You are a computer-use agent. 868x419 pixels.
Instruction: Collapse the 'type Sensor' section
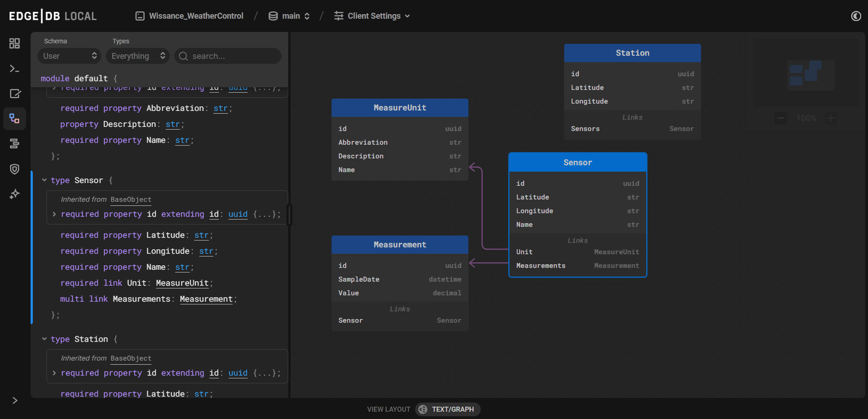(x=44, y=180)
